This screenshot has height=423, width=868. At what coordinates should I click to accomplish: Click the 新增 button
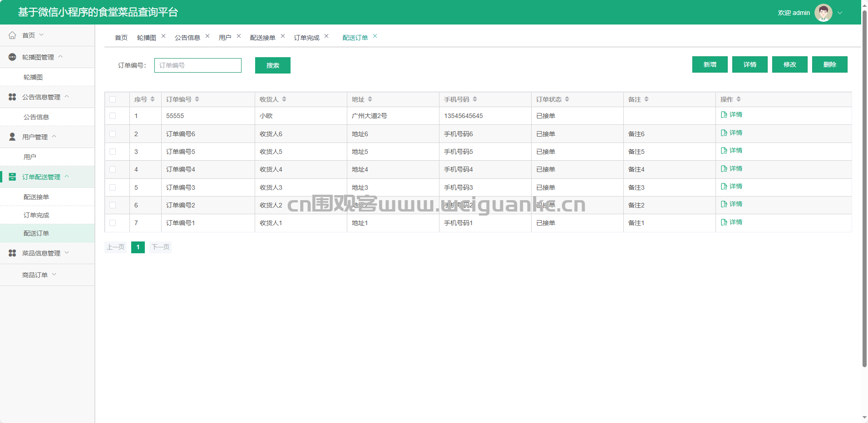[710, 64]
